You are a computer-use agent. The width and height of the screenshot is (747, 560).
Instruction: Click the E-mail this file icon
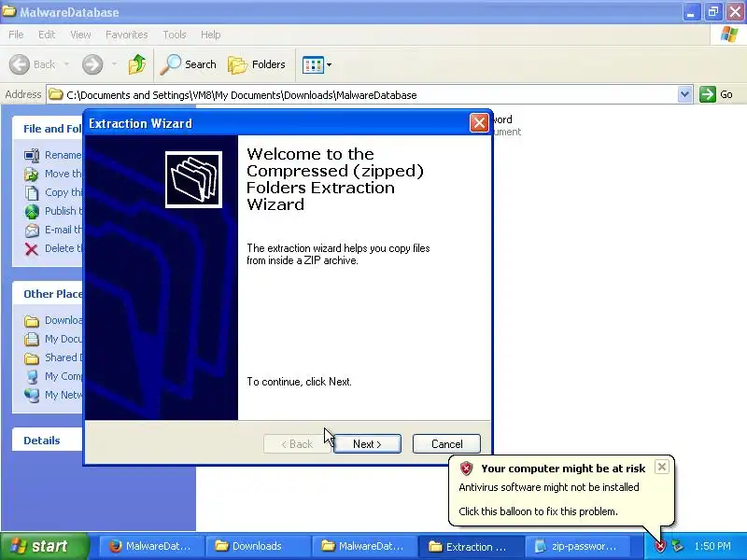pyautogui.click(x=32, y=230)
